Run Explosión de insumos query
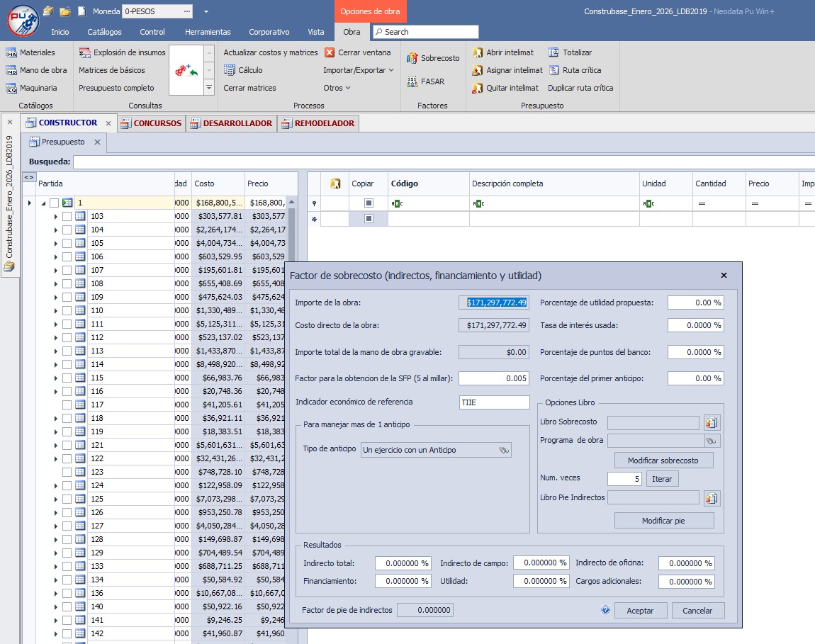 122,52
